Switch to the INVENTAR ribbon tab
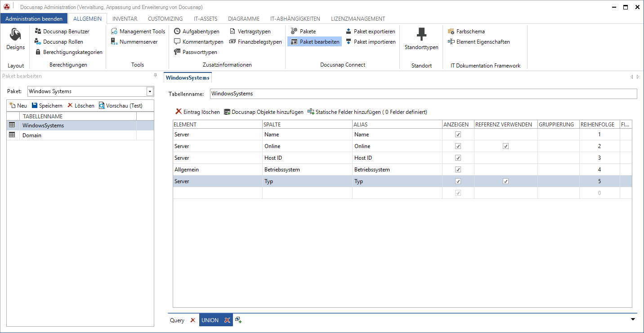 click(125, 19)
